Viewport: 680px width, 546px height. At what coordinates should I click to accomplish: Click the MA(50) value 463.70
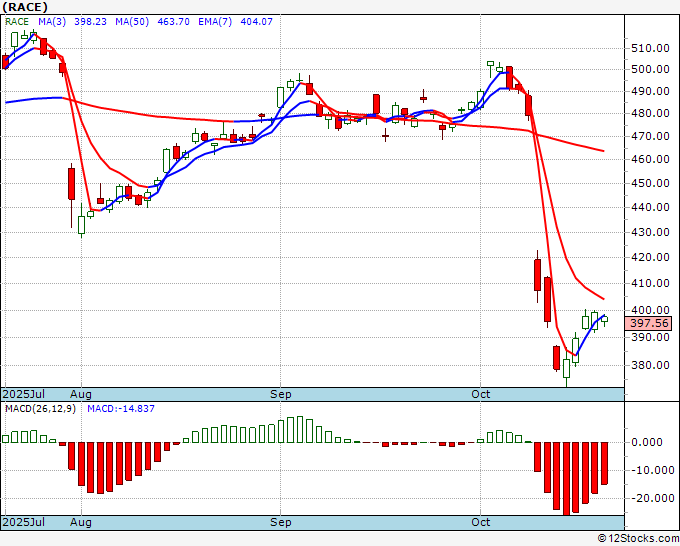click(x=173, y=22)
